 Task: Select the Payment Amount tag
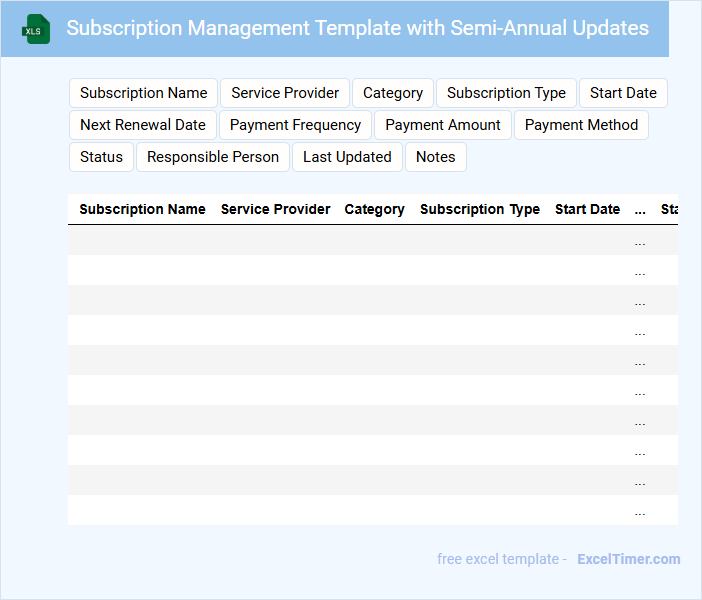443,125
